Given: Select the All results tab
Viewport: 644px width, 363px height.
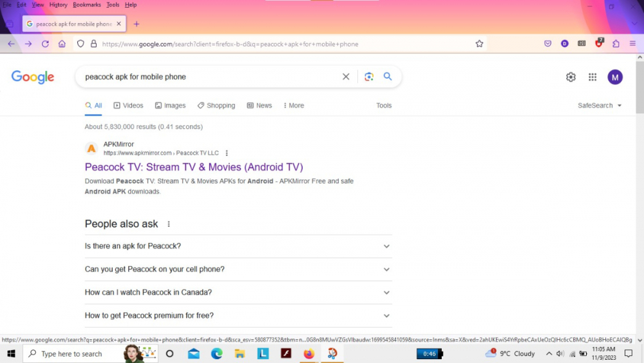Looking at the screenshot, I should 93,105.
